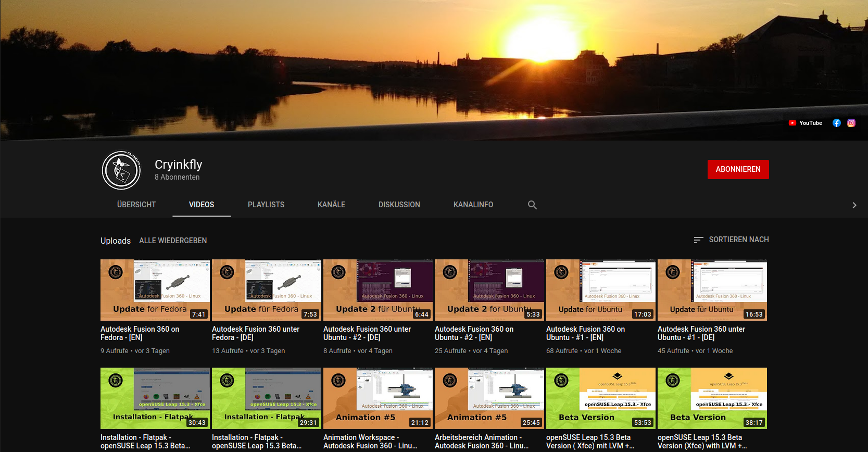Open title 'openSUSE Leap 15.3 Beta Version ( Xfce) mit LVM'
Viewport: 868px width, 452px height.
click(590, 442)
